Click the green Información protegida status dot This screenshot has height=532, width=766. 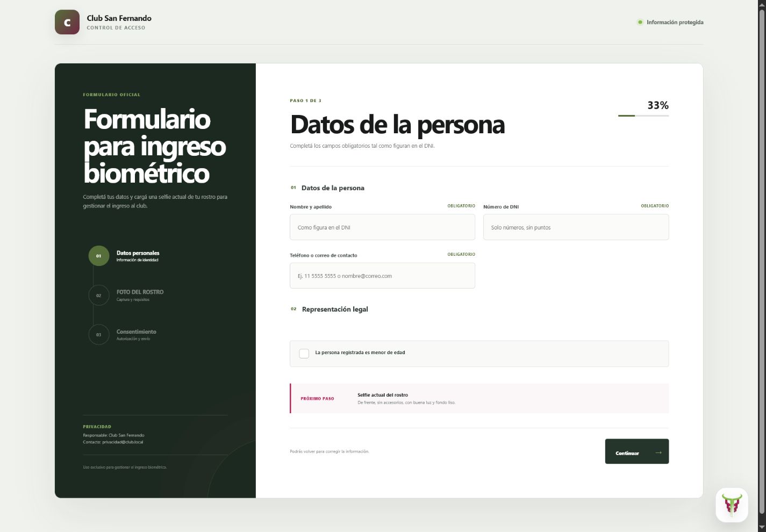coord(640,22)
